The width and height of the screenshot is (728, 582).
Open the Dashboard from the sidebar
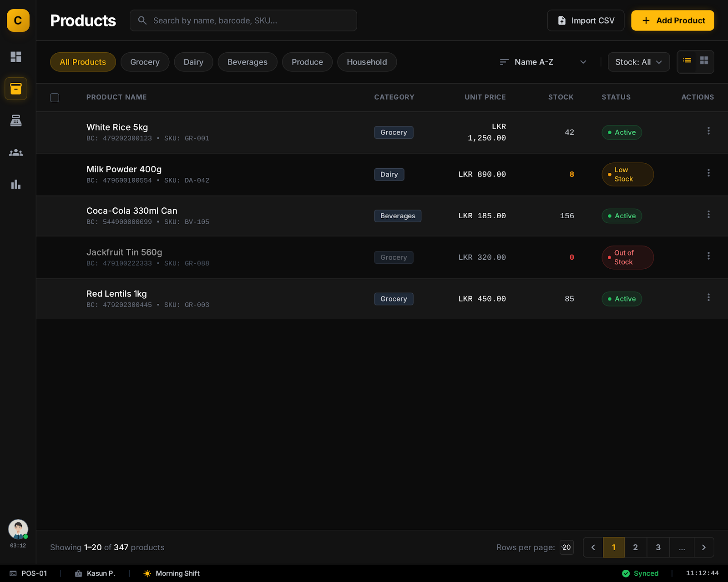coord(16,57)
